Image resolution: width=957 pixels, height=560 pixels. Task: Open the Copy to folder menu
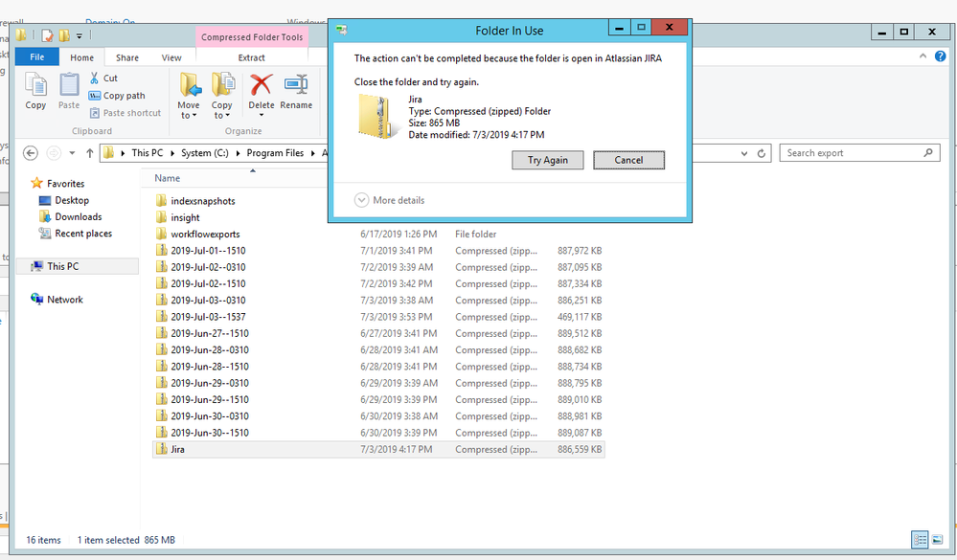(222, 95)
